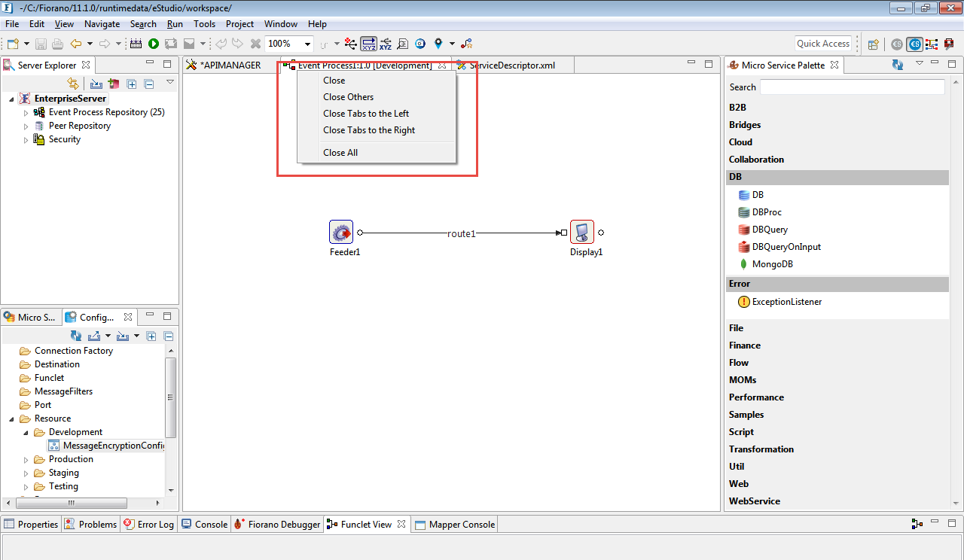The height and width of the screenshot is (560, 964).
Task: Expand Event Process Repository node
Action: click(x=26, y=112)
